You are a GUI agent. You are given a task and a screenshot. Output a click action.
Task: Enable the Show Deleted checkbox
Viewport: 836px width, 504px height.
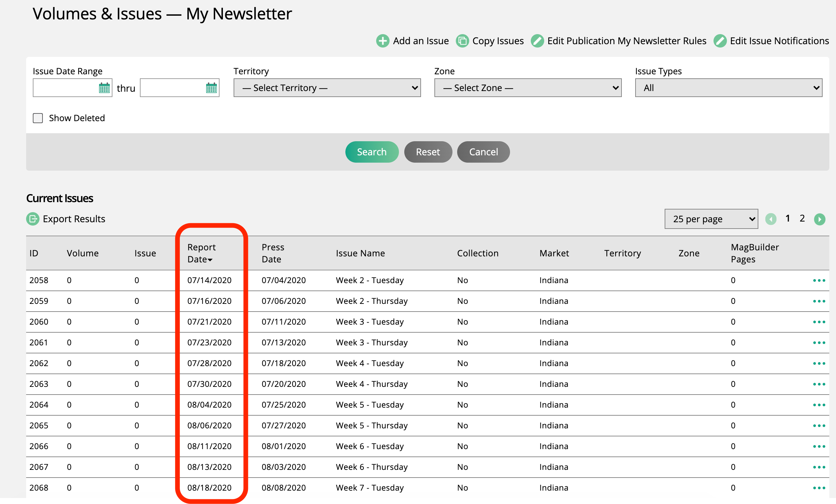point(38,118)
